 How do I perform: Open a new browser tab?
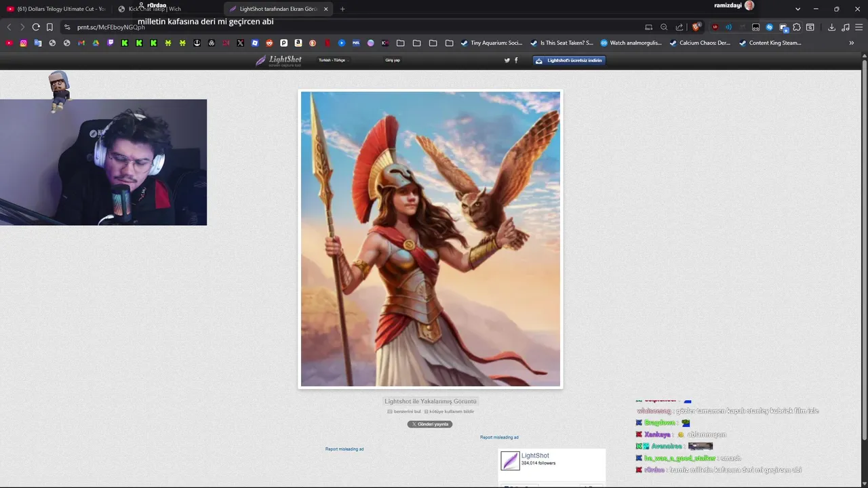(x=342, y=9)
